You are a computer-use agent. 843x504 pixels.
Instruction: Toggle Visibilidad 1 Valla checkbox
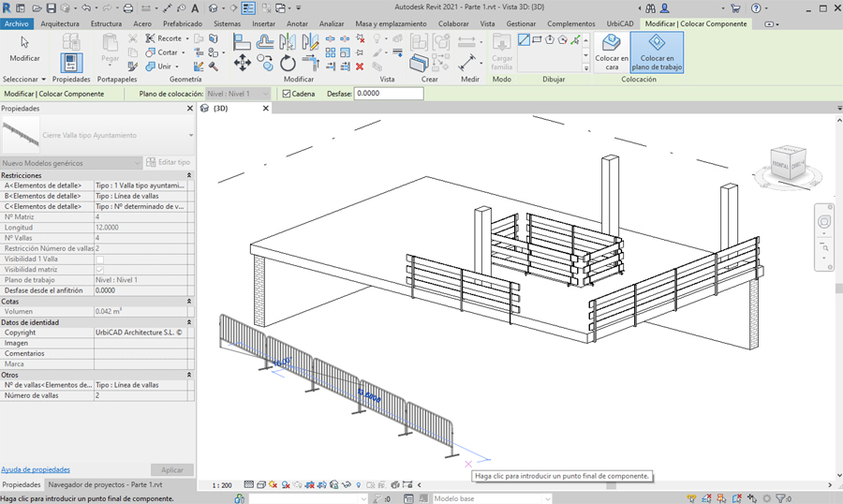click(x=100, y=259)
